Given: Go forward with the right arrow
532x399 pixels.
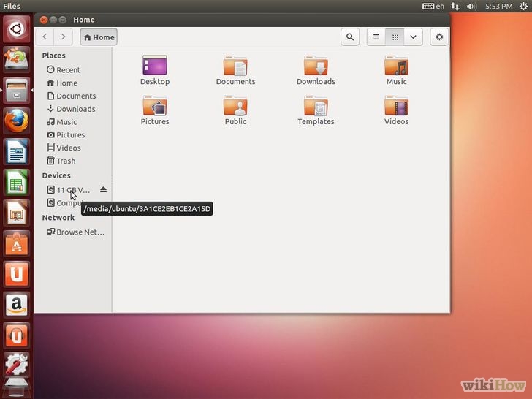Looking at the screenshot, I should coord(63,37).
